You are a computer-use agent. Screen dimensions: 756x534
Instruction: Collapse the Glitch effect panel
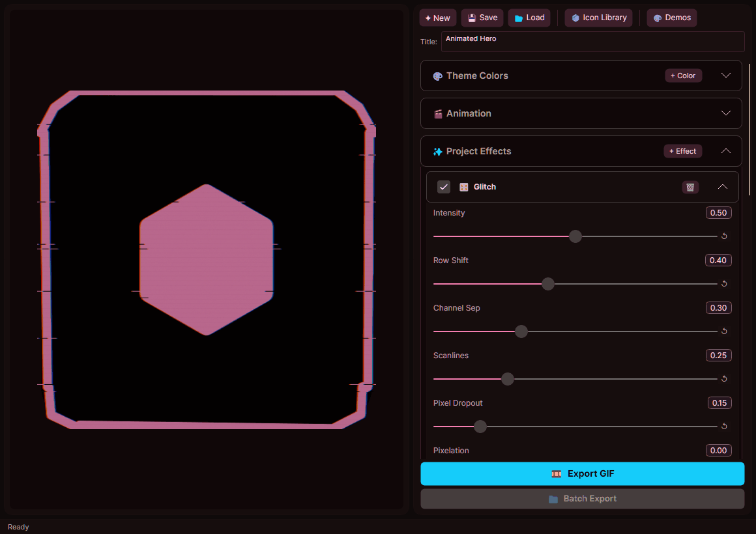pos(722,187)
